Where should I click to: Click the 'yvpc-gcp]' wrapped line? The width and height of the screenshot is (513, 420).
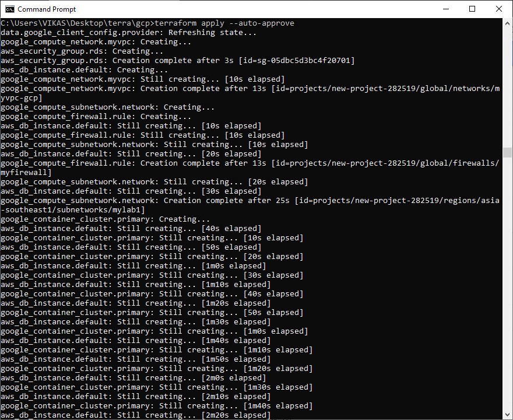[x=21, y=98]
